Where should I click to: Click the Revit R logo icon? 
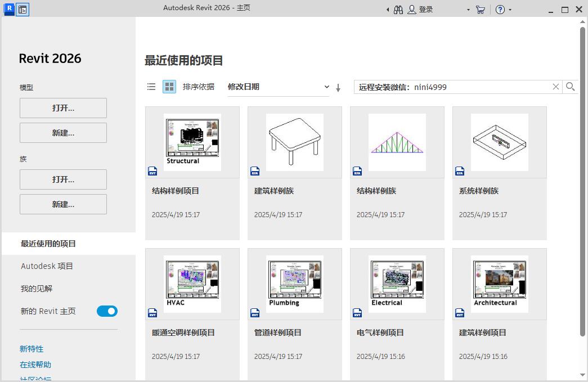tap(9, 9)
